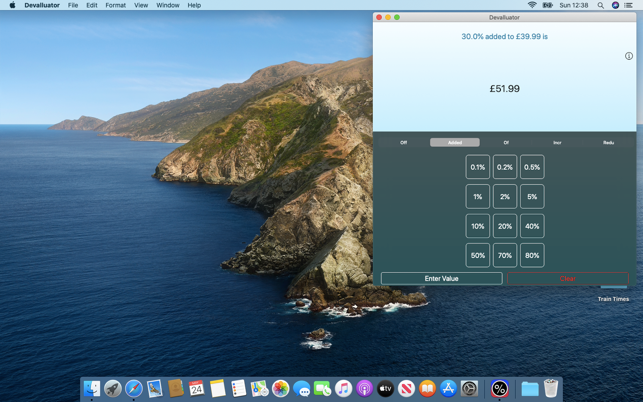Screen dimensions: 643x402
Task: Open the View menu
Action: (141, 5)
